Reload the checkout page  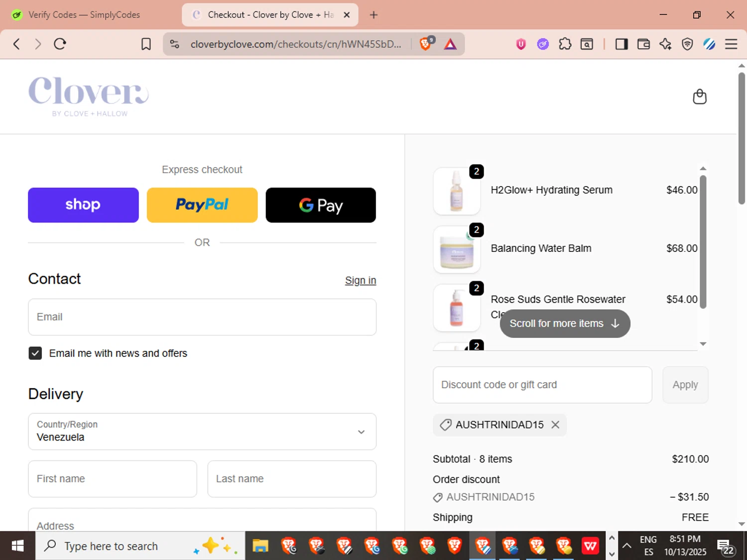coord(60,44)
